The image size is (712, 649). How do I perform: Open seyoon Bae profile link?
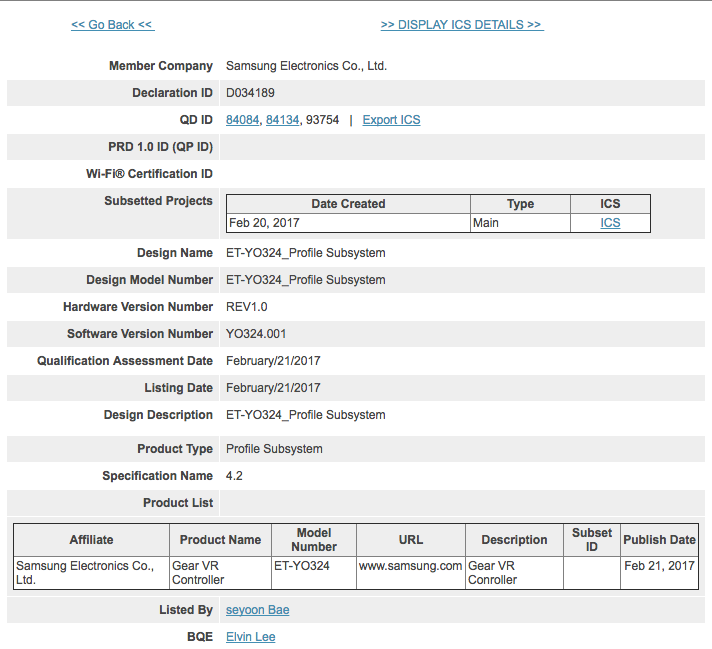click(257, 610)
